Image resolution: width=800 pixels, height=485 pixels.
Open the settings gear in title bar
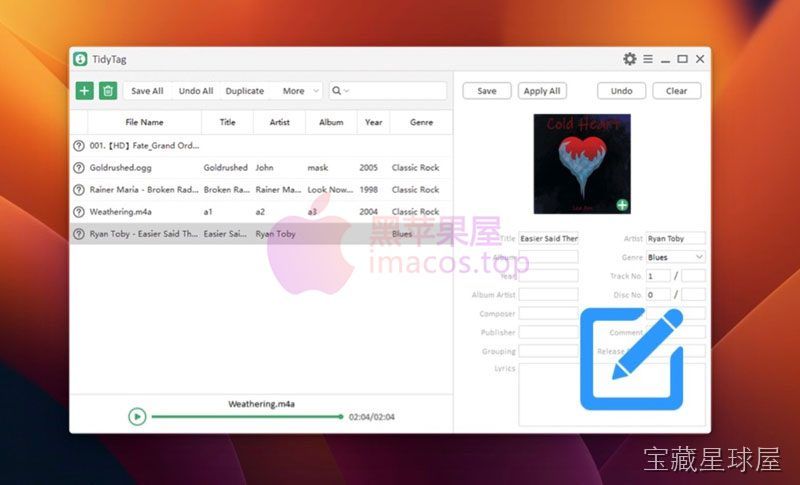630,59
